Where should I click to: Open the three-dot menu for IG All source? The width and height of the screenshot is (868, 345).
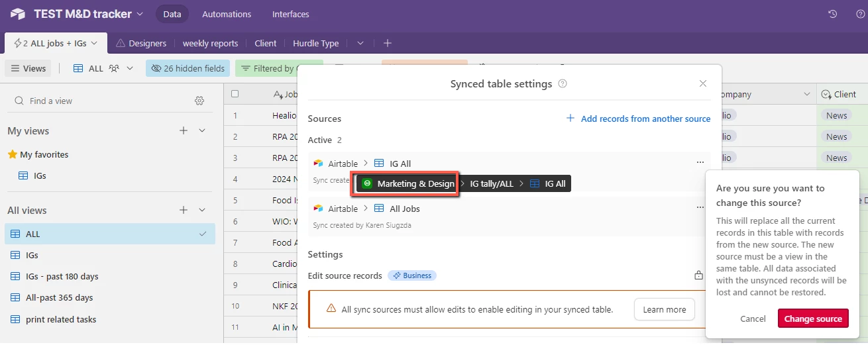(700, 163)
